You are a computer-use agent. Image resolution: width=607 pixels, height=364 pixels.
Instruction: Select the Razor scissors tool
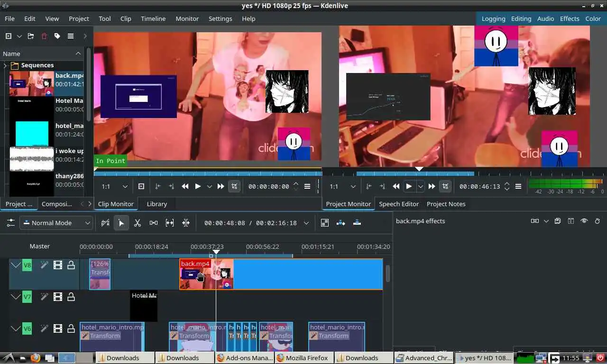(138, 223)
